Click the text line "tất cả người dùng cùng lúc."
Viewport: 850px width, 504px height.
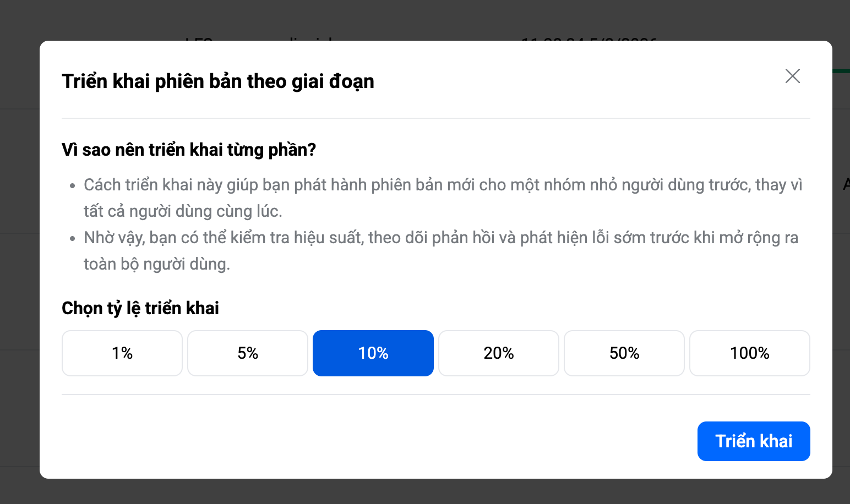183,211
